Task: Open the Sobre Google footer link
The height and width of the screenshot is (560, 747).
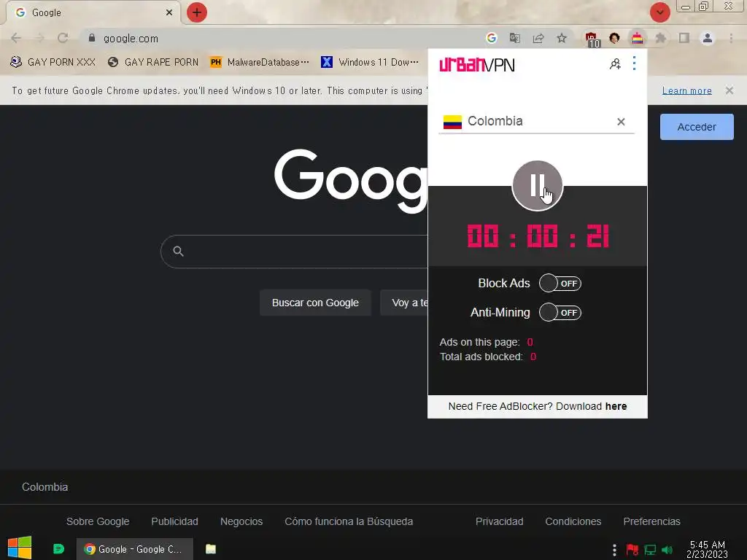Action: (x=98, y=521)
